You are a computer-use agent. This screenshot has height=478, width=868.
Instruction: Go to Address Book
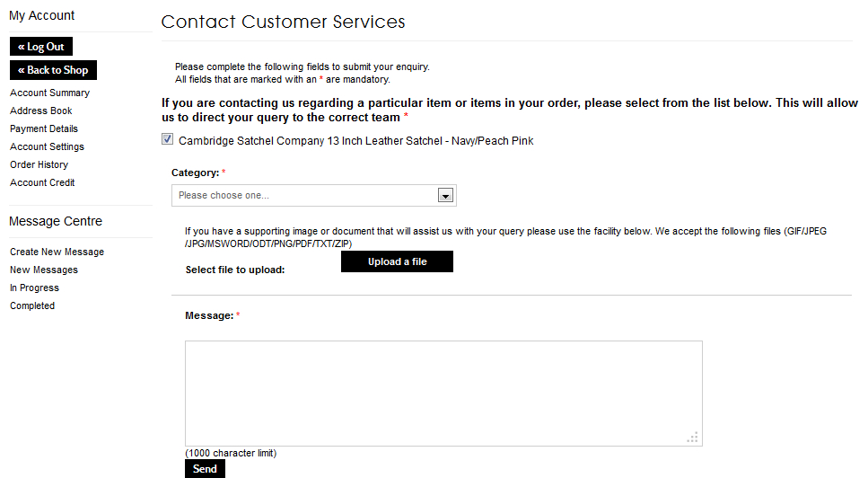[x=40, y=111]
